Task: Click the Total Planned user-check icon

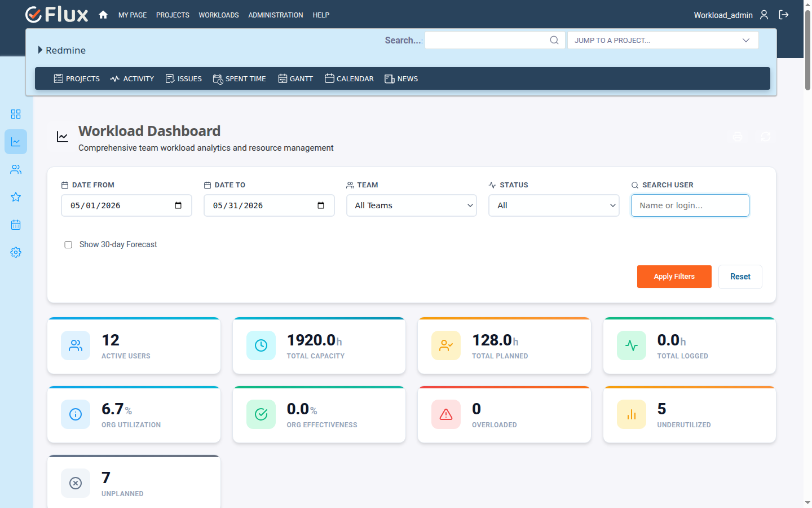Action: [446, 345]
